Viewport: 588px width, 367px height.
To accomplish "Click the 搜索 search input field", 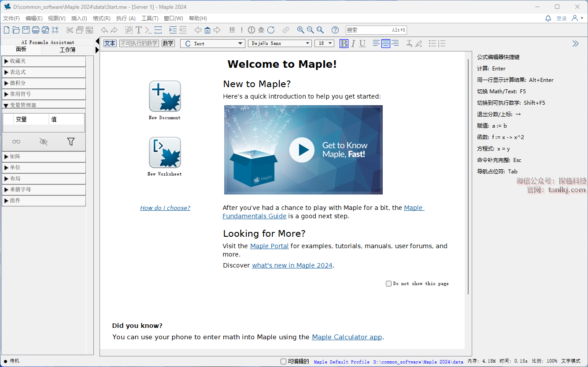I will 368,30.
